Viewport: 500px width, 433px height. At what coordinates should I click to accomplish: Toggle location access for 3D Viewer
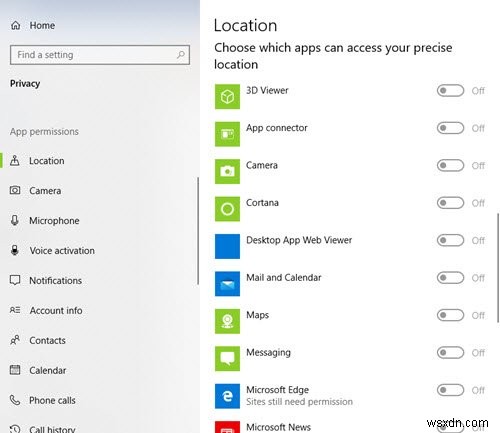[450, 90]
